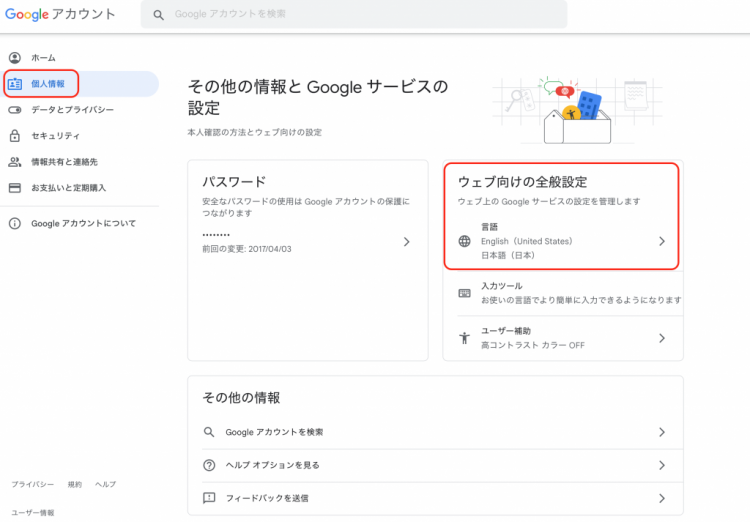Focus the Google アカウントを検索 search field
The image size is (750, 522).
354,14
